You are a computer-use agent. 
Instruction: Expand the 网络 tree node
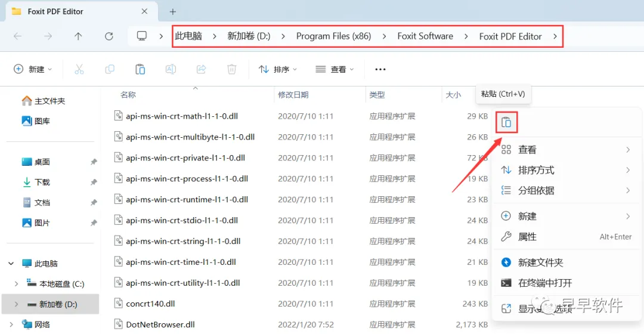click(x=11, y=324)
